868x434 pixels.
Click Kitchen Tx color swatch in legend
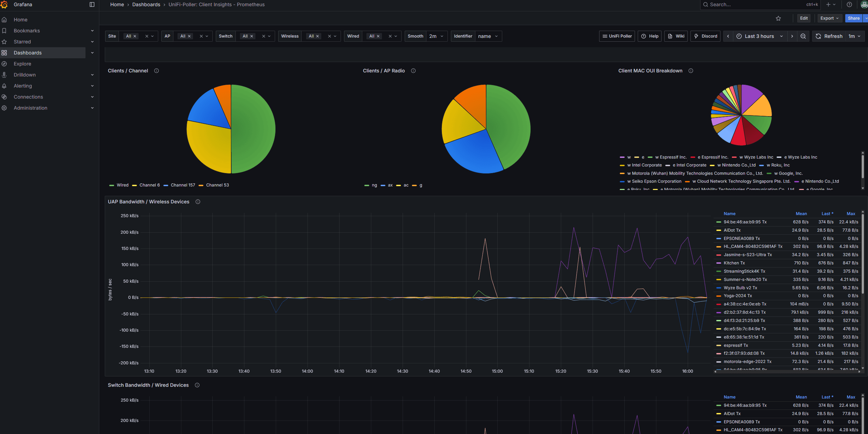point(719,263)
